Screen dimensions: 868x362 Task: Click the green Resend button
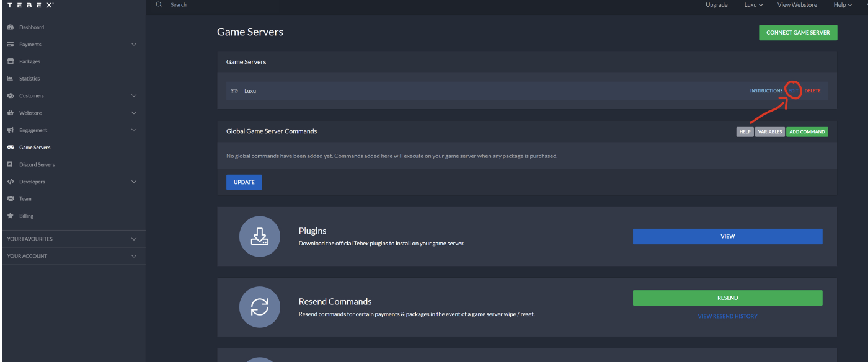click(728, 298)
